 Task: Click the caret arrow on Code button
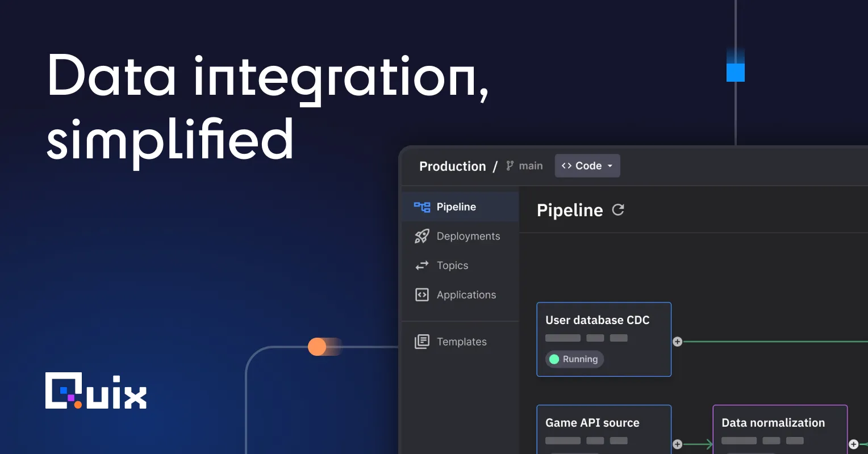click(x=610, y=166)
